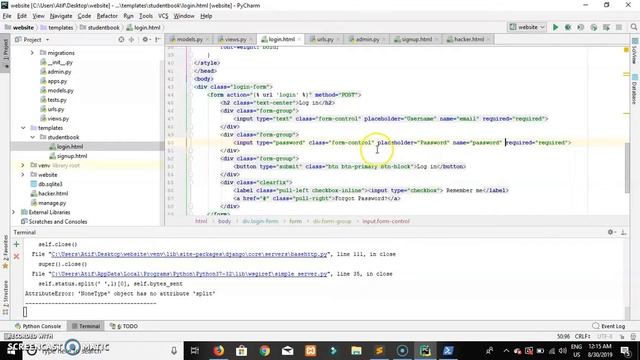Image resolution: width=640 pixels, height=360 pixels.
Task: Select manage.py in project tree
Action: pos(51,203)
